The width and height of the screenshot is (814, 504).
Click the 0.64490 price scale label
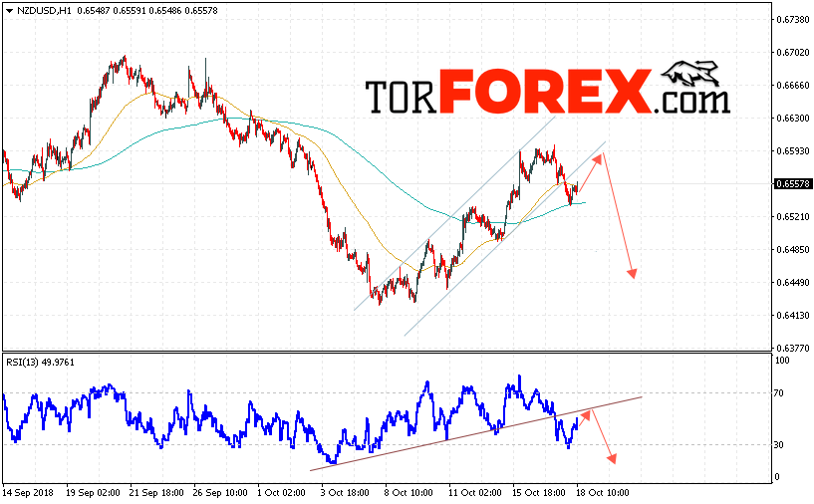(792, 282)
